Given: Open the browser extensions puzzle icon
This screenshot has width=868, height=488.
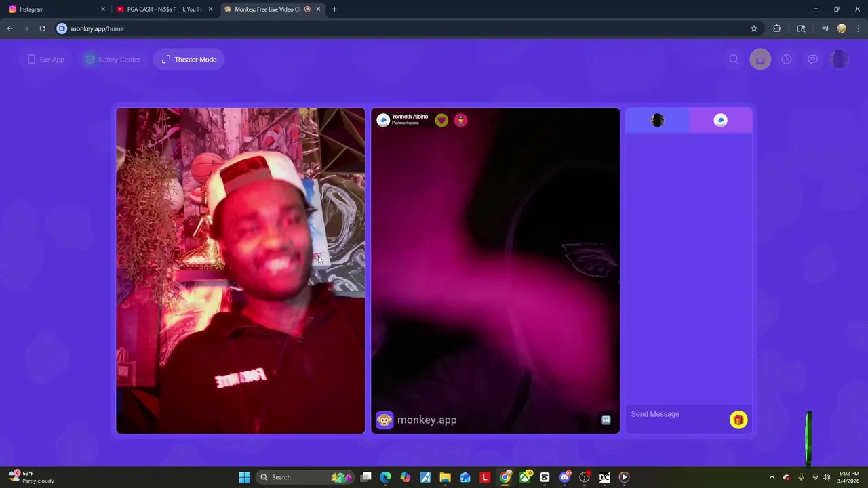Looking at the screenshot, I should click(x=777, y=28).
